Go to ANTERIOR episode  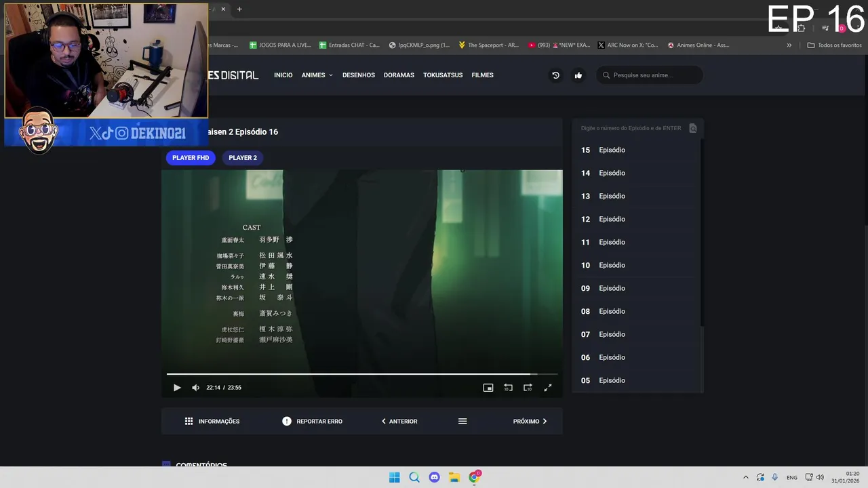pyautogui.click(x=399, y=422)
